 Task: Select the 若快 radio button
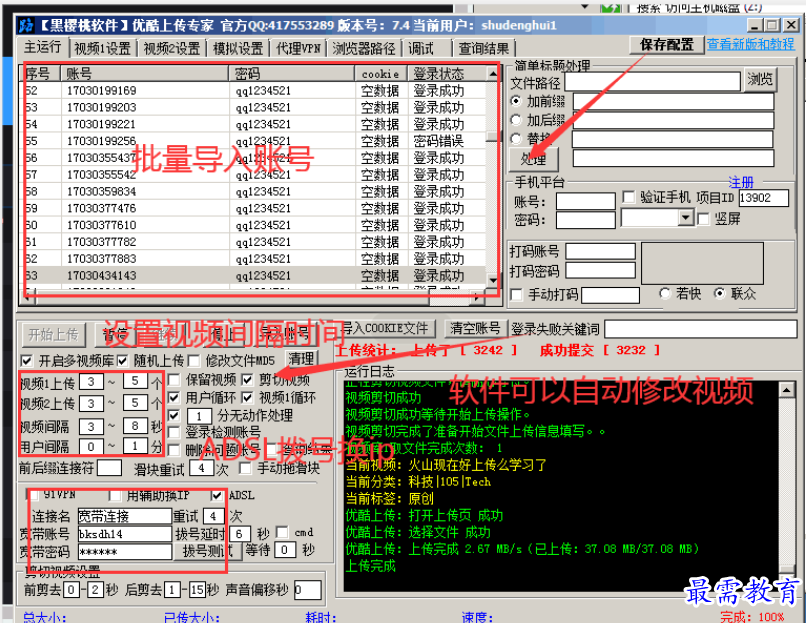click(665, 293)
